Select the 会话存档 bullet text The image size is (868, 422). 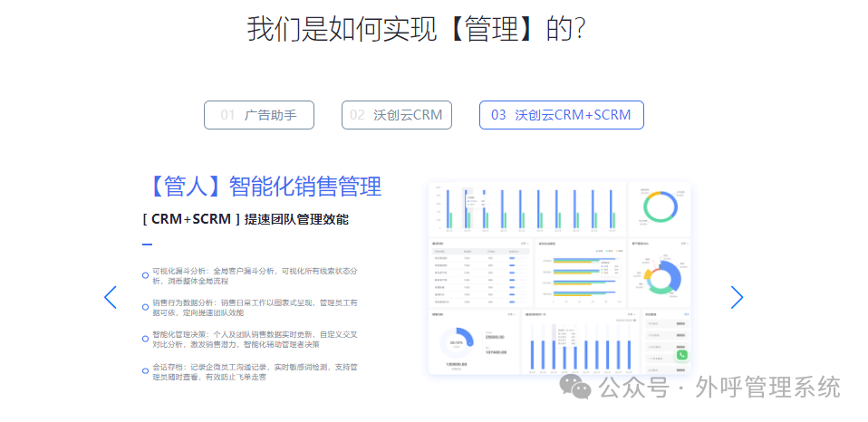(x=256, y=372)
